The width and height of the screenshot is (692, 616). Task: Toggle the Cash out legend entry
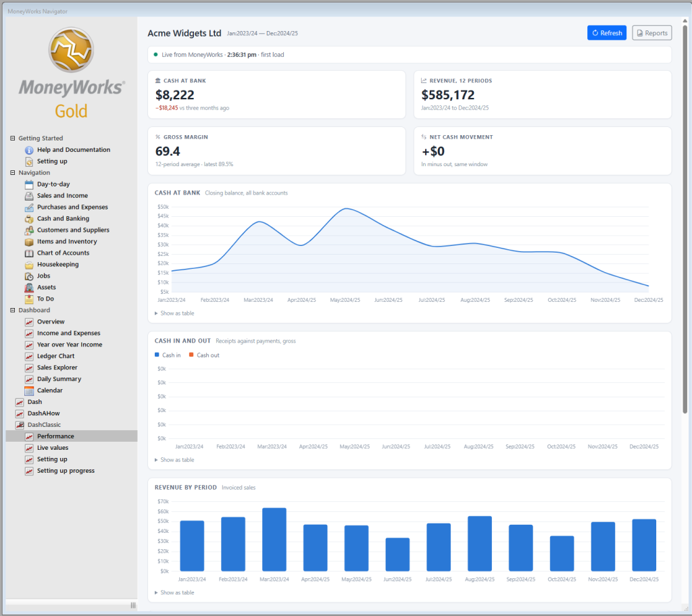tap(204, 355)
